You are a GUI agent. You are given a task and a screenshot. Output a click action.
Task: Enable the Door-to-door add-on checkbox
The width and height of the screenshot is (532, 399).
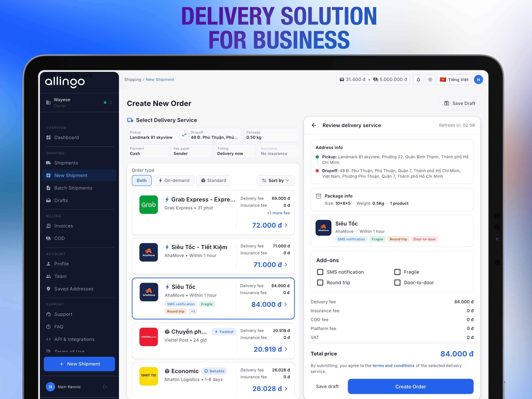click(x=397, y=282)
